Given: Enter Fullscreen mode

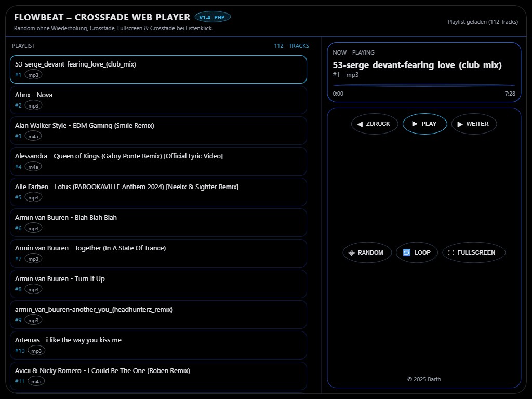Looking at the screenshot, I should point(473,253).
